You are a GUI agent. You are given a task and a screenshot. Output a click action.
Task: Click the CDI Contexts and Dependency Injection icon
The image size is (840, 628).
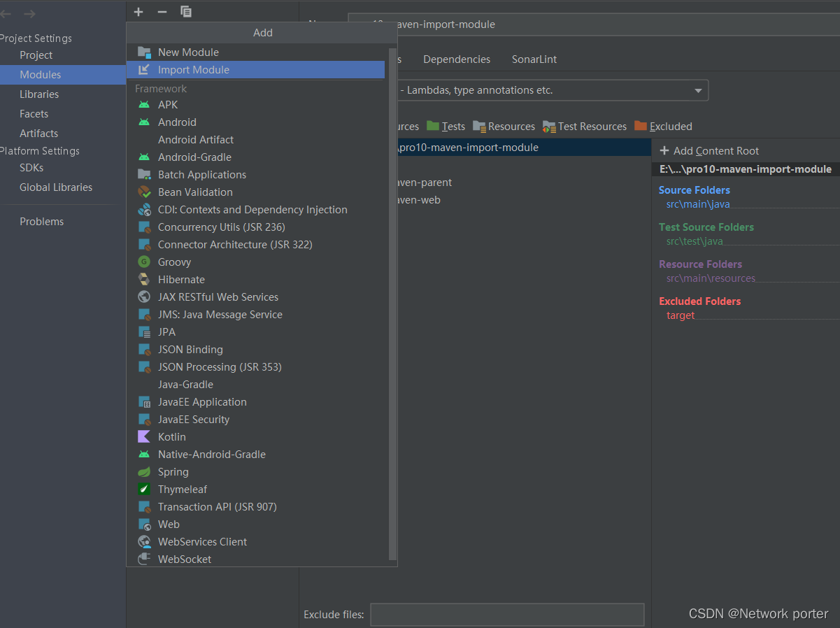coord(144,210)
